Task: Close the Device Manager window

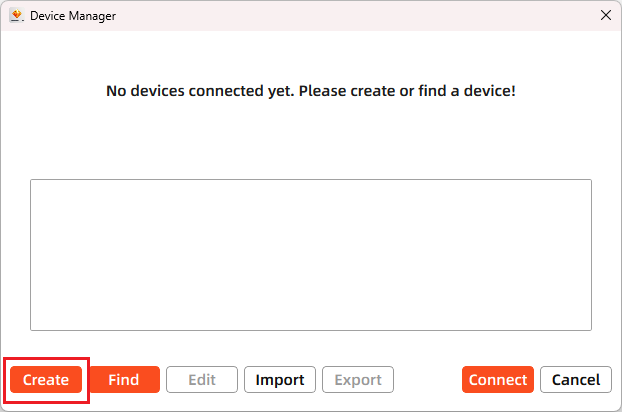Action: [x=605, y=16]
